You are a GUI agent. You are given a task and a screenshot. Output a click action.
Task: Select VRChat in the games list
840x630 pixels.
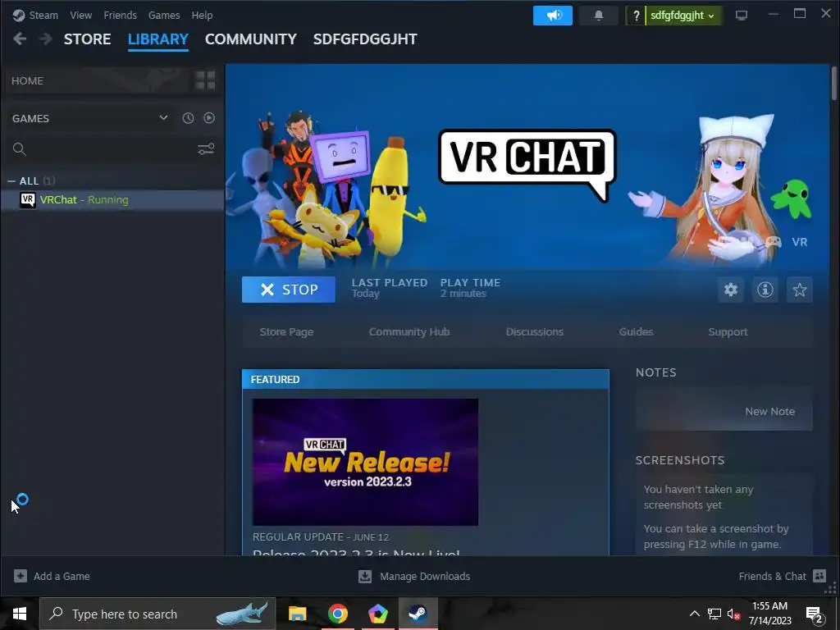[x=112, y=200]
